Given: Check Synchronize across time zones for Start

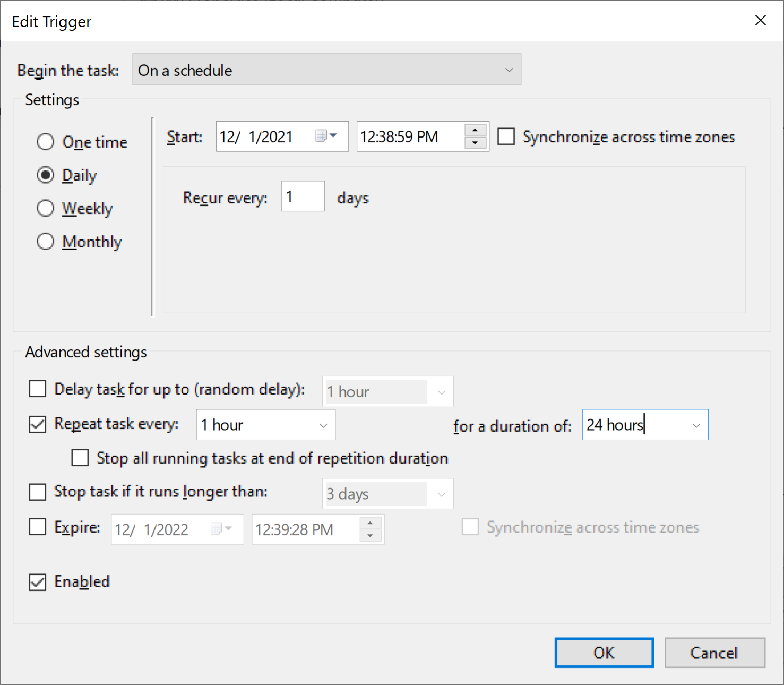Looking at the screenshot, I should click(x=506, y=136).
